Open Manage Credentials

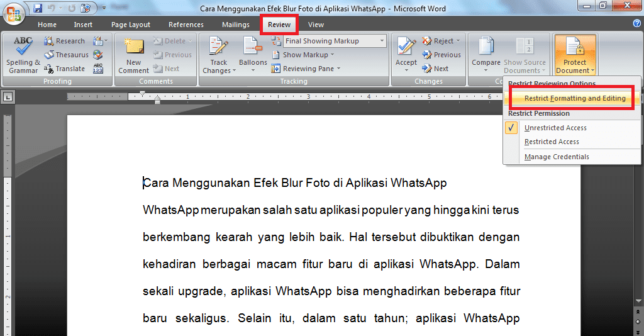pyautogui.click(x=557, y=157)
